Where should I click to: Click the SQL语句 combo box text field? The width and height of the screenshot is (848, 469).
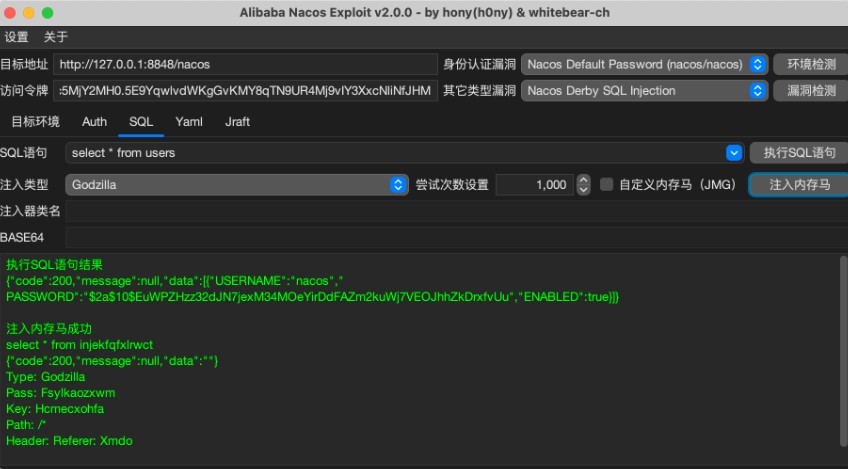tap(395, 153)
